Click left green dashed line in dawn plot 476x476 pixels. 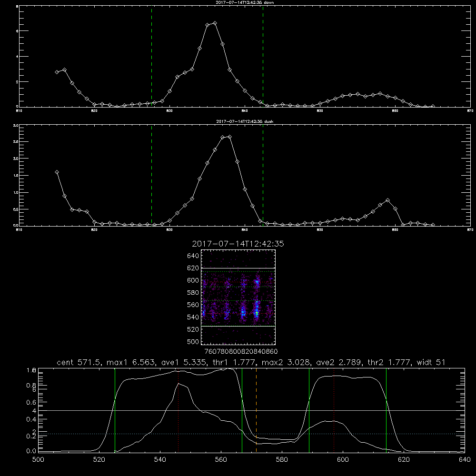point(151,56)
